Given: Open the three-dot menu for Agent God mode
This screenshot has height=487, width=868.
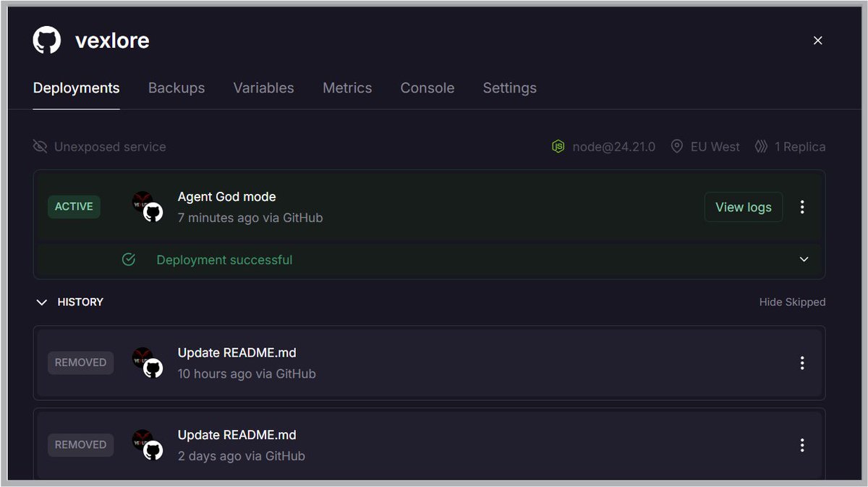Looking at the screenshot, I should (x=802, y=207).
